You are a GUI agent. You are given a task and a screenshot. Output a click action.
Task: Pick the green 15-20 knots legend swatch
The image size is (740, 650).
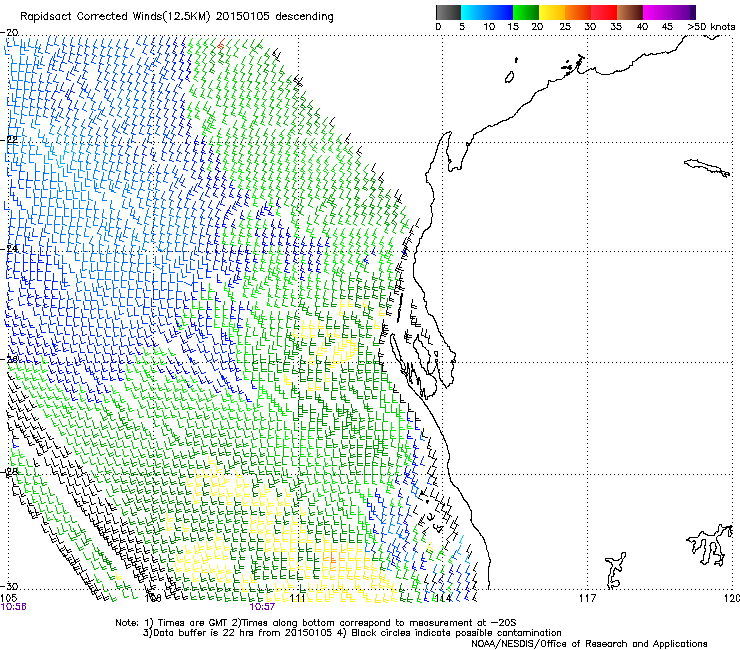[x=526, y=12]
